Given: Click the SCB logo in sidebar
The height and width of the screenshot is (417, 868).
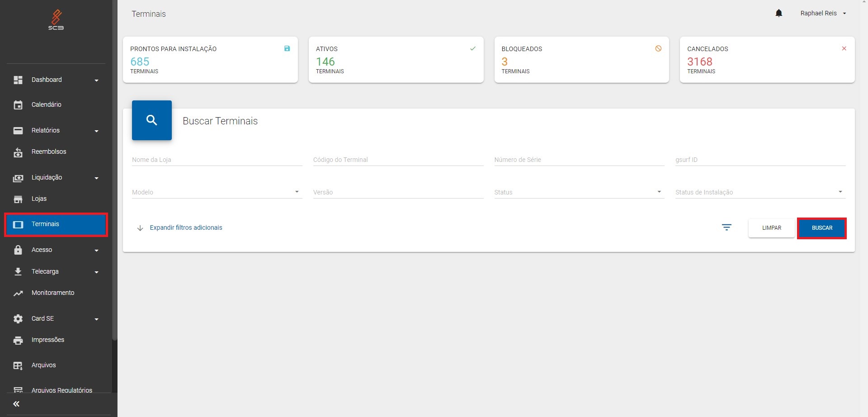Looking at the screenshot, I should [x=56, y=20].
